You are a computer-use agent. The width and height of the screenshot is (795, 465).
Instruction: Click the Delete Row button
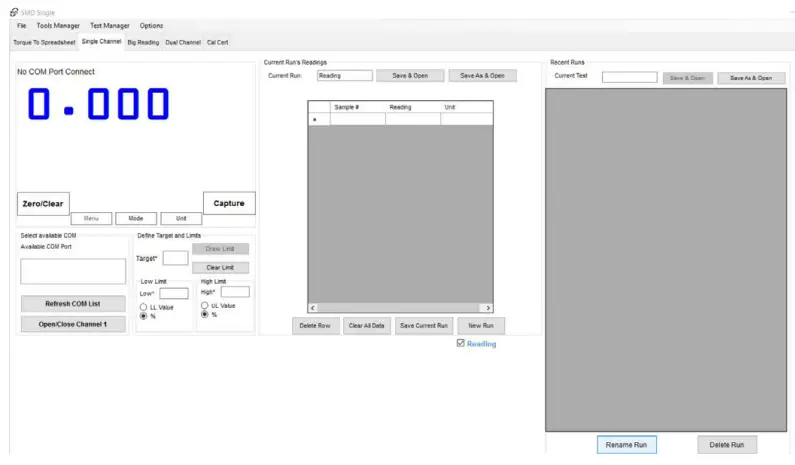coord(315,326)
